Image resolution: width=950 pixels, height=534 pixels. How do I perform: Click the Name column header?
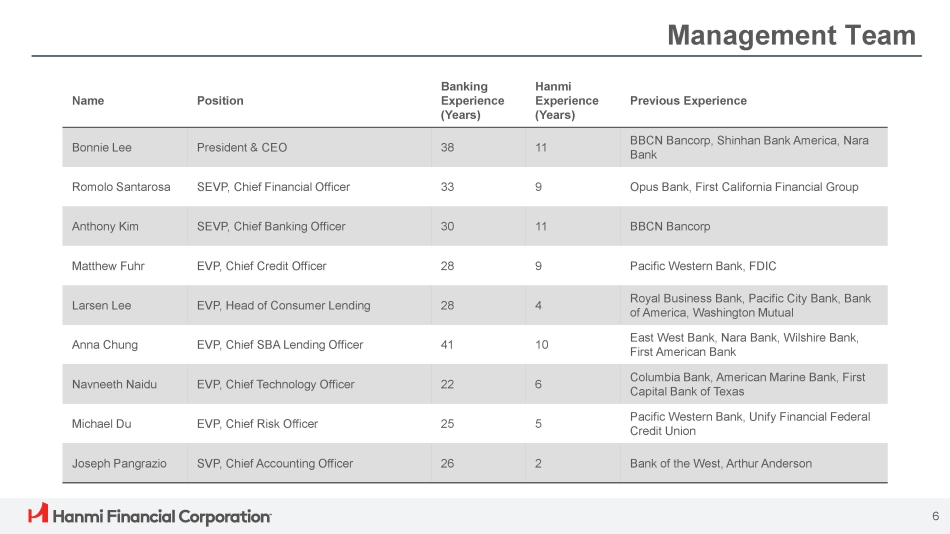point(88,101)
